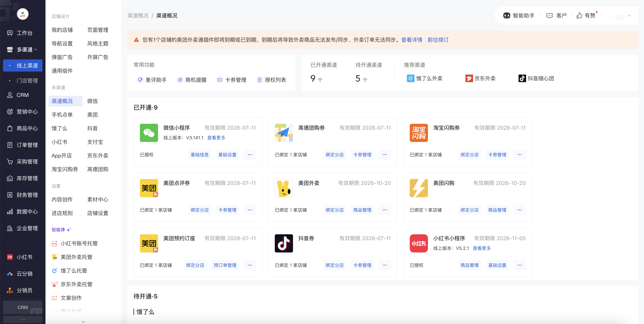Click the Douyin coupon TikTok icon
Screen dimensions: 644x324
pos(284,243)
